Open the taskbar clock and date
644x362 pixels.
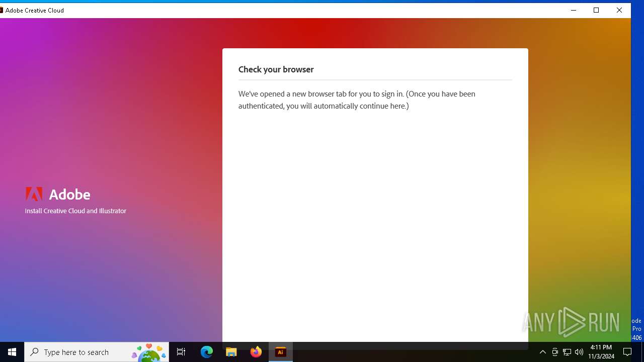pos(601,352)
